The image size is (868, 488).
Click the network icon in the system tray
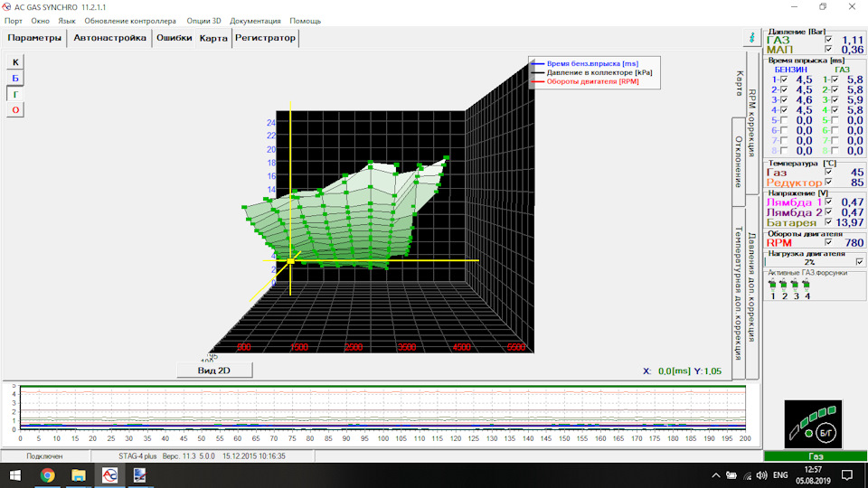click(748, 475)
